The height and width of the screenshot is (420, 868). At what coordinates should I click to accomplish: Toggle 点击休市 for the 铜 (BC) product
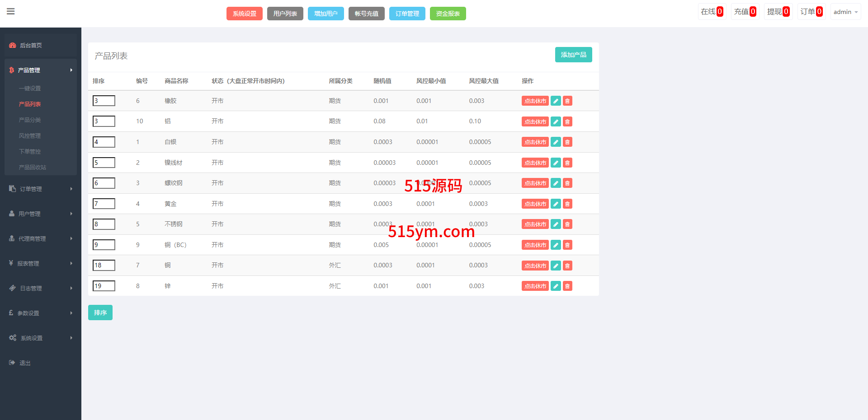[535, 245]
